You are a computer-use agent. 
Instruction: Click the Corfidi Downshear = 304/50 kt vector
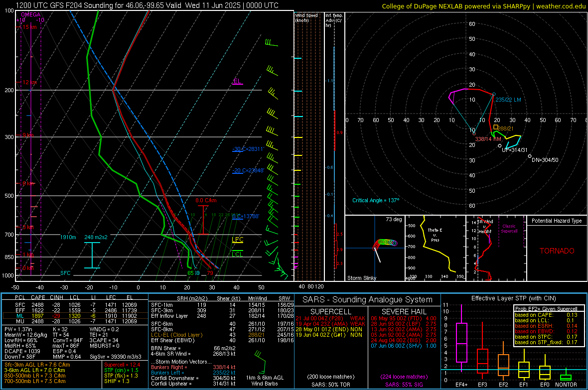tap(193, 378)
